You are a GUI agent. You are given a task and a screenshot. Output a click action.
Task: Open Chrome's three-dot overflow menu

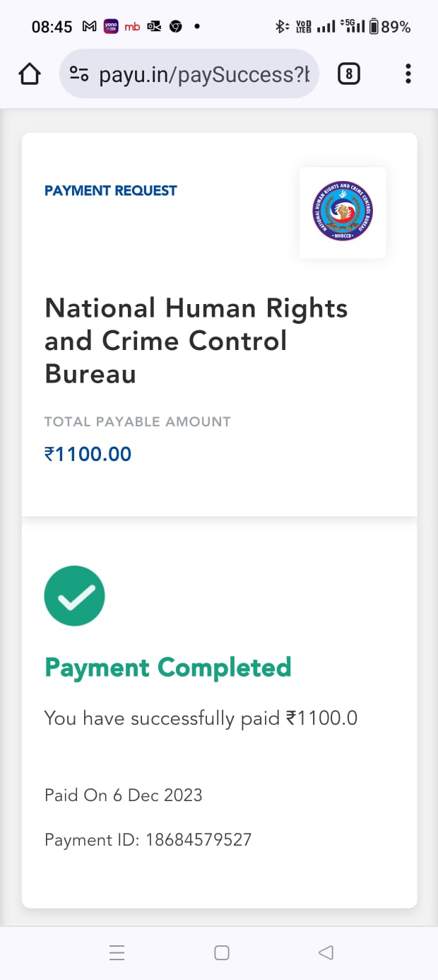pos(408,74)
